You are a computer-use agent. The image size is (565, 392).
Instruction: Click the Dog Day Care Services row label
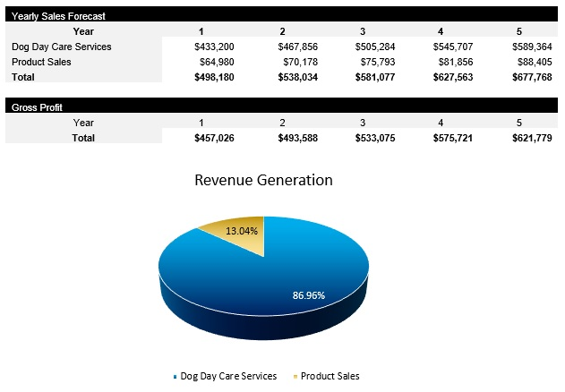click(62, 47)
